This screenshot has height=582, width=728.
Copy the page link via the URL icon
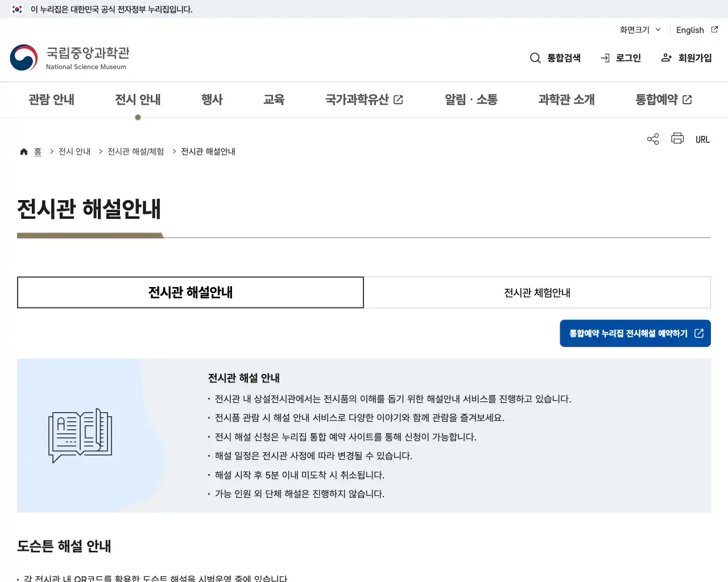pyautogui.click(x=703, y=139)
